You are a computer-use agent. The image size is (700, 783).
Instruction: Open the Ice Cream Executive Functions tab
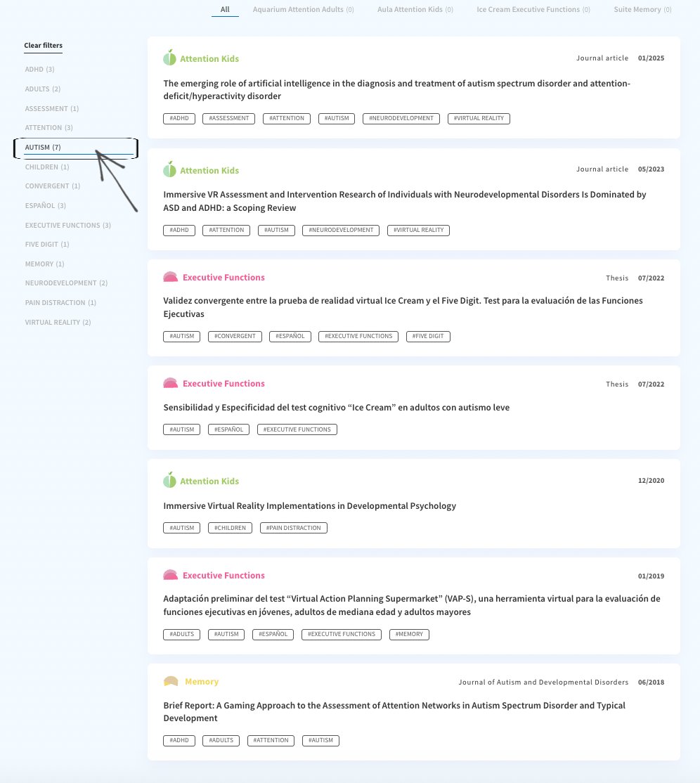[533, 9]
